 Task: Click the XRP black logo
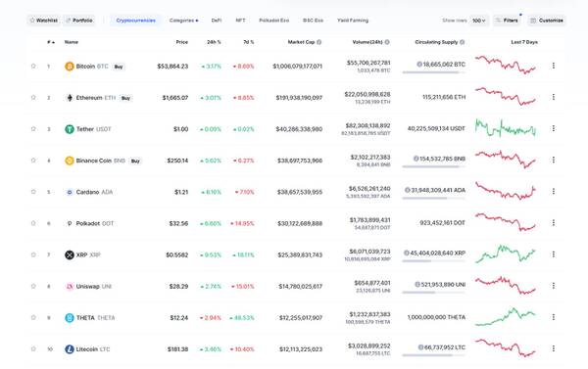pyautogui.click(x=70, y=255)
